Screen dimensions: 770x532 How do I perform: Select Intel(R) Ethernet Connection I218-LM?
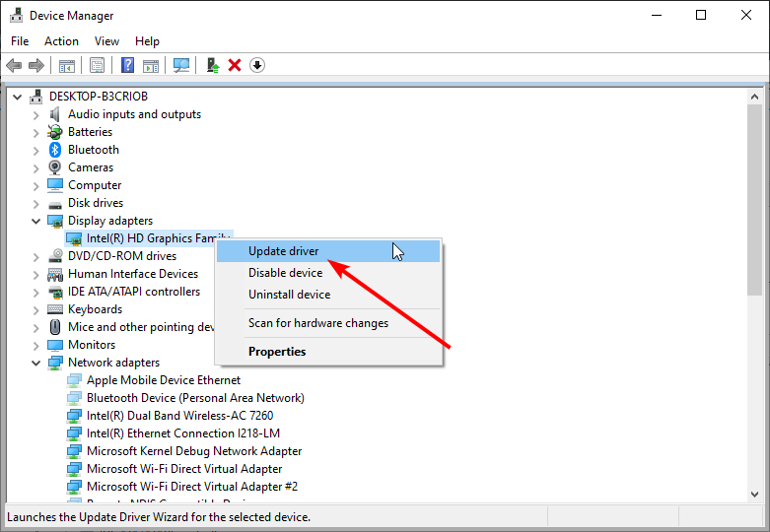[183, 433]
